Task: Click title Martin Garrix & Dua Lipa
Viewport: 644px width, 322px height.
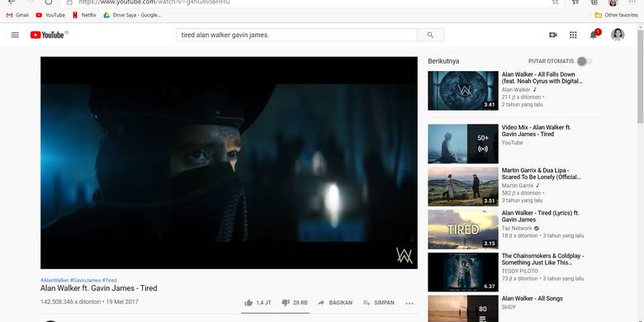Action: [x=542, y=173]
